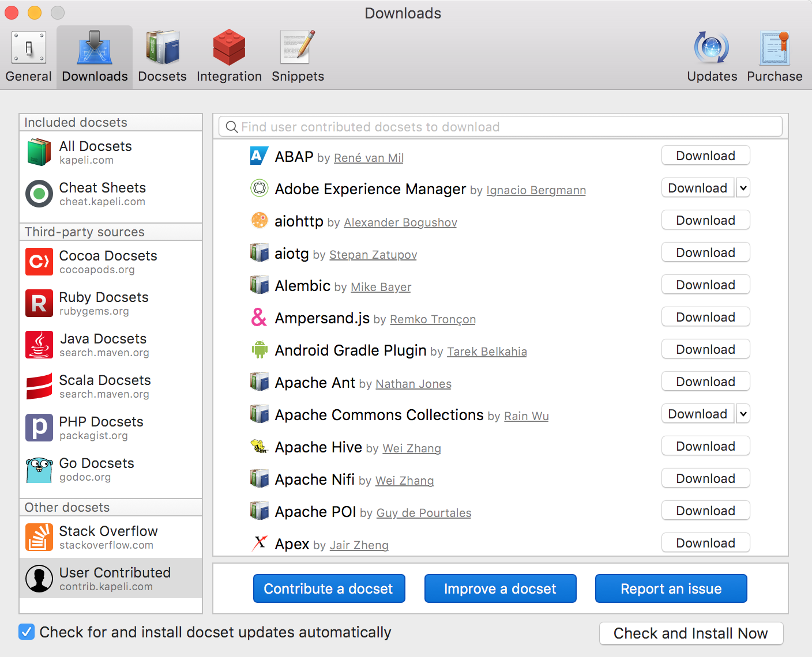Click Contribute a docset button

coord(329,588)
